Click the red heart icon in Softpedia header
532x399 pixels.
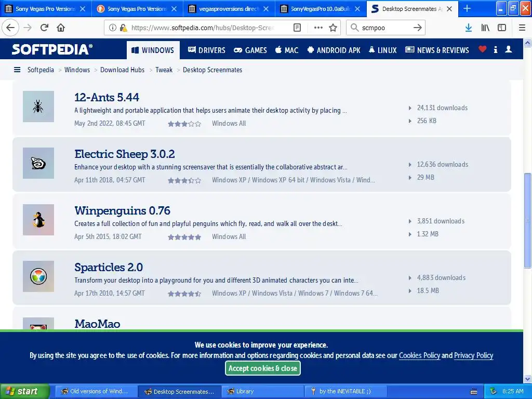482,49
